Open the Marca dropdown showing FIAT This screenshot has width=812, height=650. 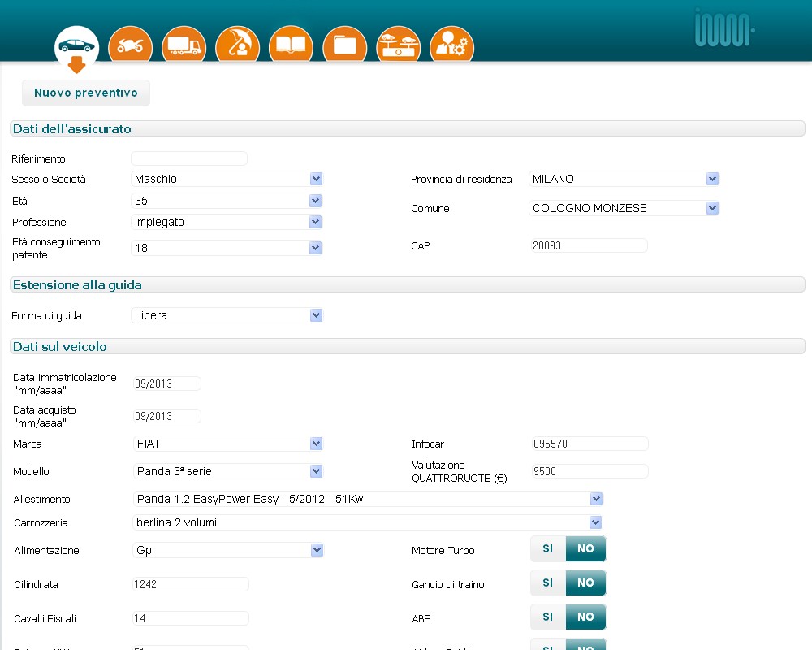(x=228, y=444)
